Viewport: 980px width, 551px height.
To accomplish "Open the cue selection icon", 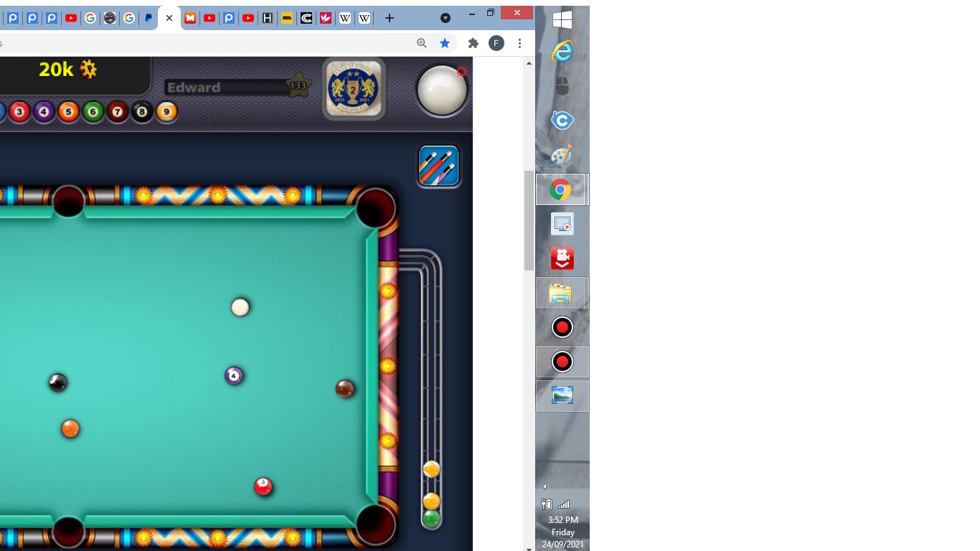I will coord(438,166).
